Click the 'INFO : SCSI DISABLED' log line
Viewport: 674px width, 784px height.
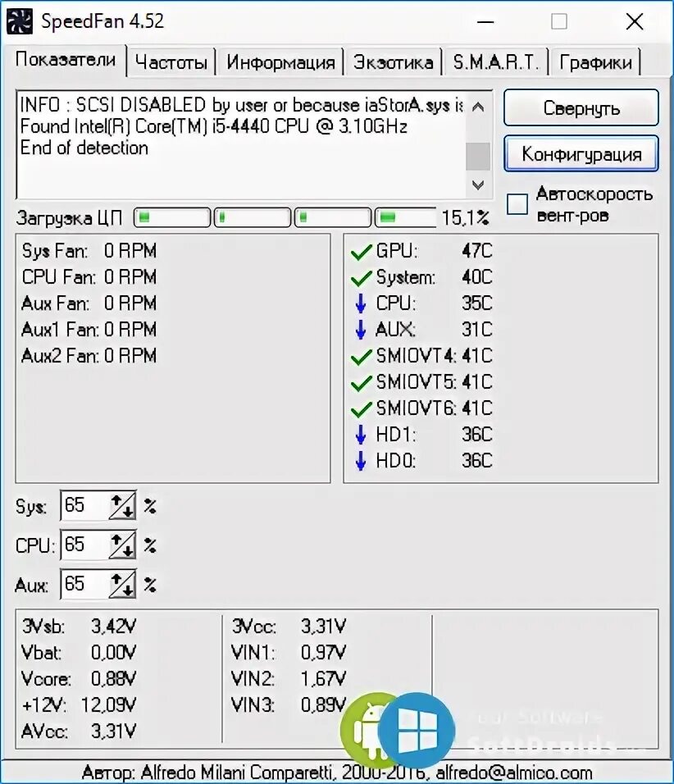point(242,106)
